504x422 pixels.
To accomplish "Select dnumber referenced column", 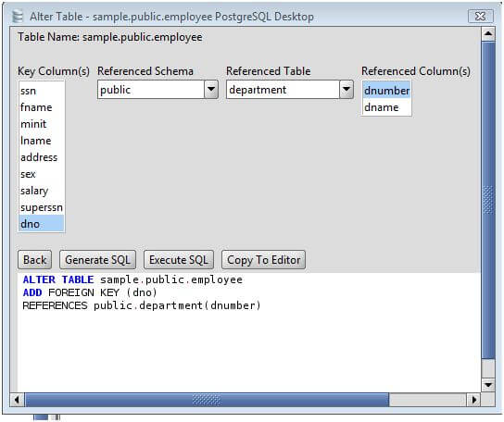I will click(x=386, y=91).
